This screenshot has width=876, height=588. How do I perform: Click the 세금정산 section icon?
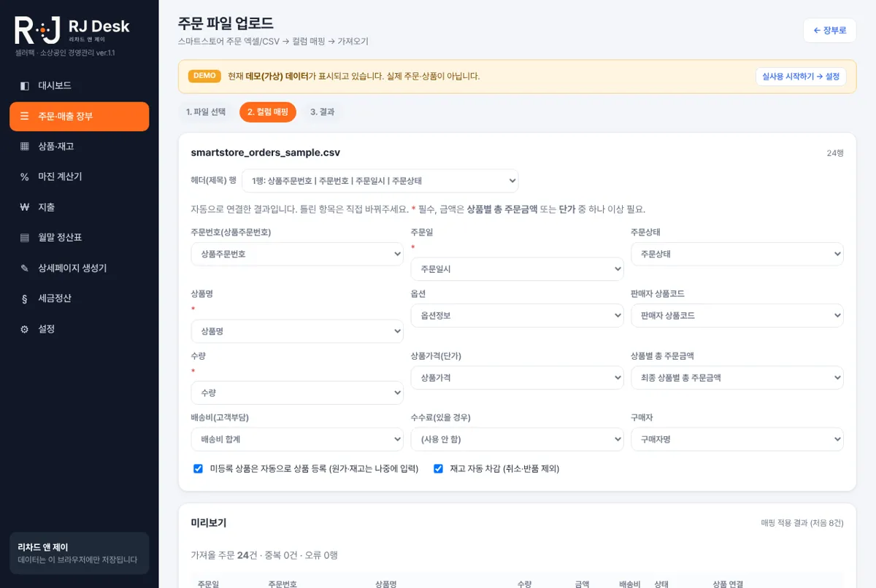25,298
